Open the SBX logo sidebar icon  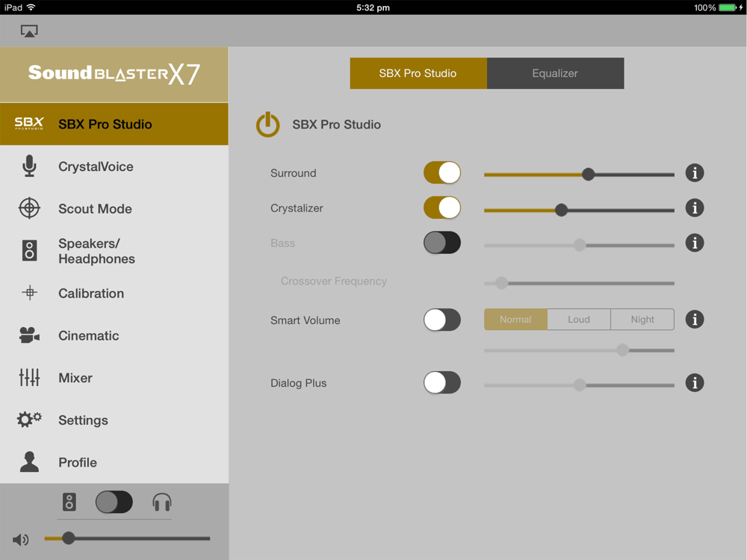(29, 124)
